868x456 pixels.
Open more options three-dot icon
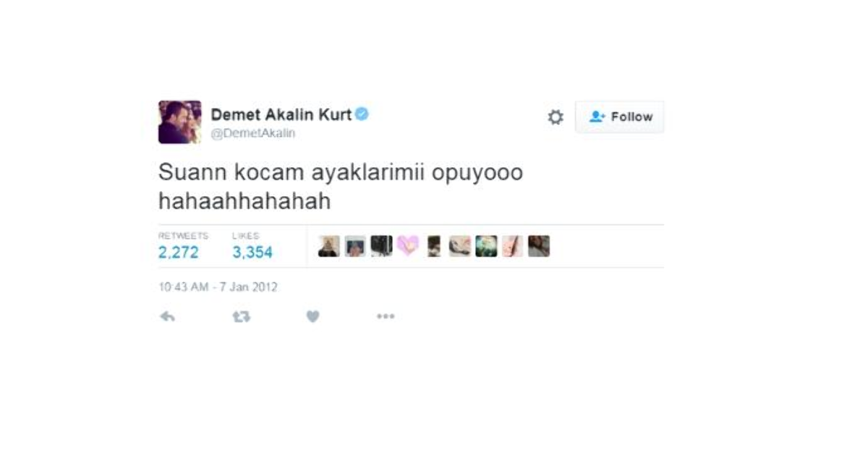[386, 316]
